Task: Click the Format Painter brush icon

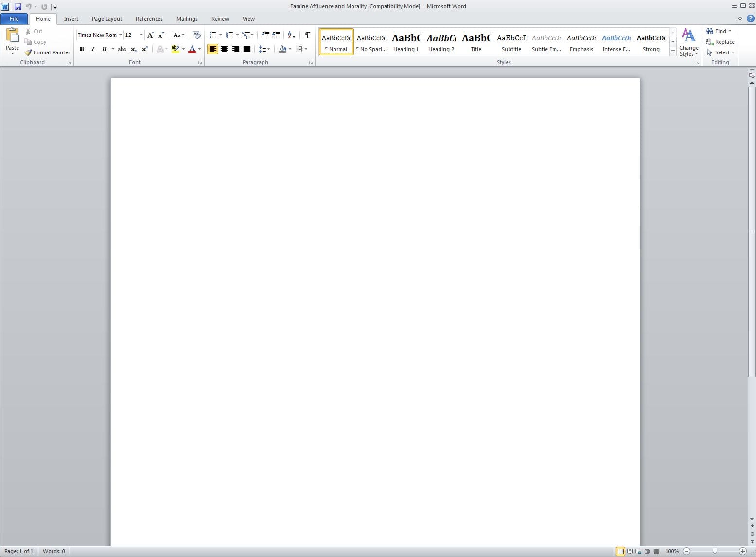Action: pos(28,52)
